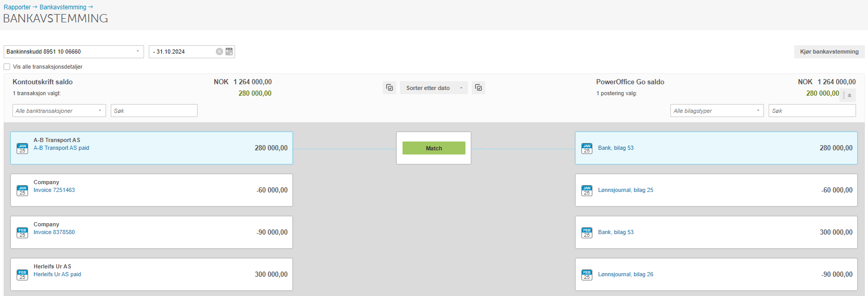
Task: Open the Invoice 8378580 link
Action: (x=54, y=232)
